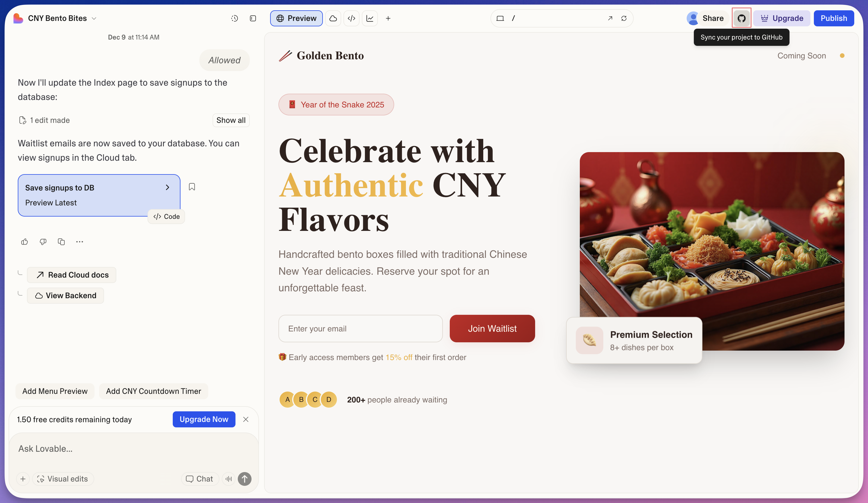Refresh the preview with the reload icon
Viewport: 868px width, 503px height.
pyautogui.click(x=624, y=18)
